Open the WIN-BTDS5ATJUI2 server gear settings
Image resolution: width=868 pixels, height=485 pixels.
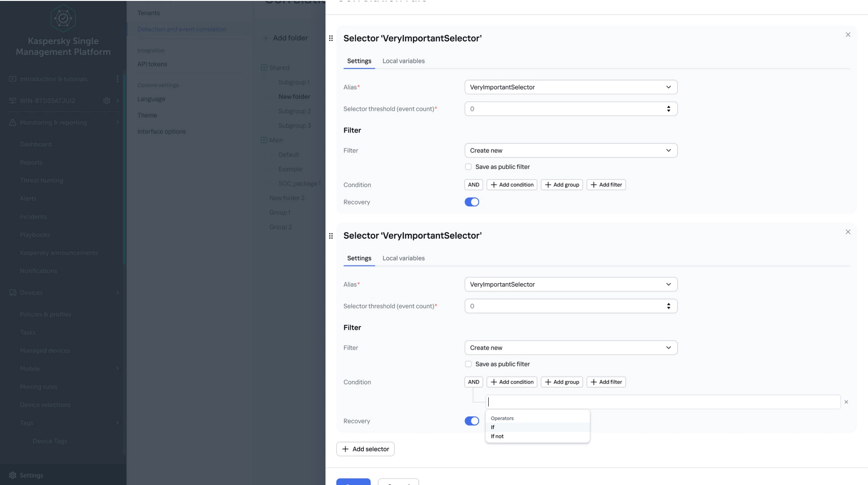coord(107,100)
